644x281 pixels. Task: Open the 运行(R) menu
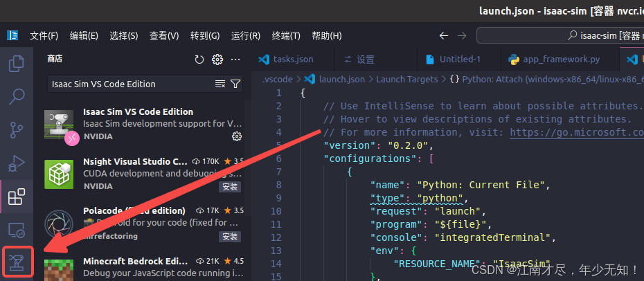tap(246, 36)
